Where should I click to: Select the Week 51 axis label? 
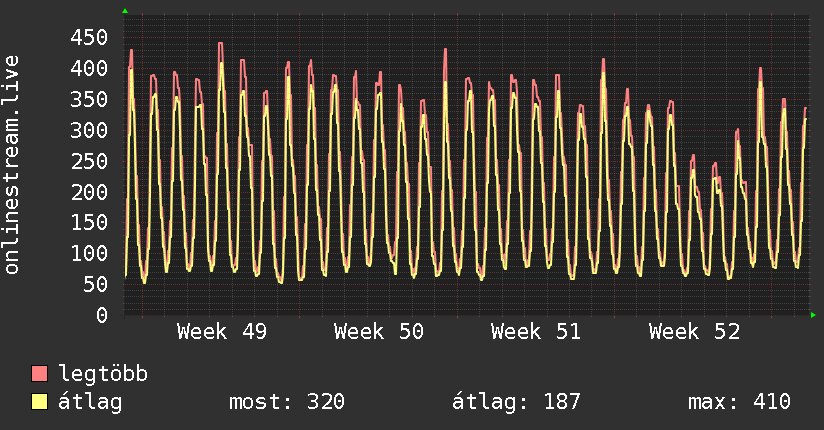[x=536, y=331]
